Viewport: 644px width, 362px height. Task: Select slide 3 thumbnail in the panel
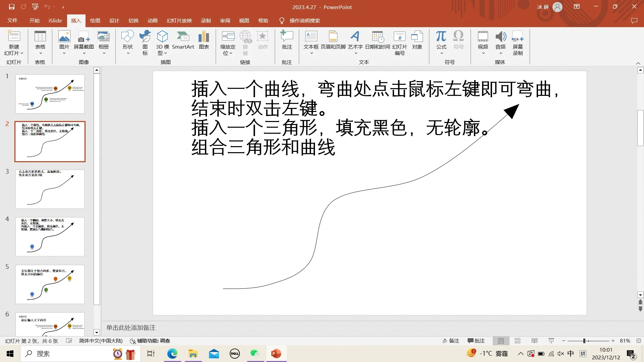click(x=50, y=189)
